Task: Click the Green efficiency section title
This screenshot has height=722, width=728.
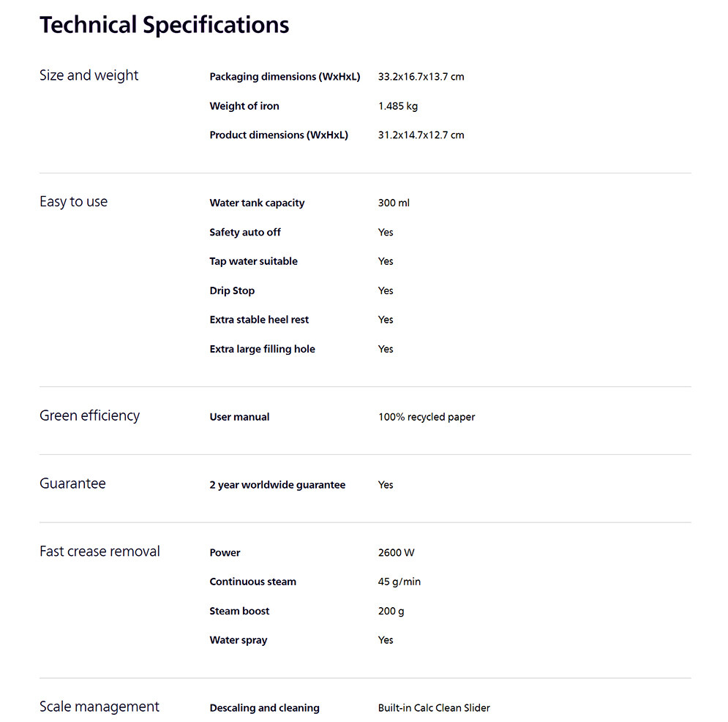Action: (89, 415)
